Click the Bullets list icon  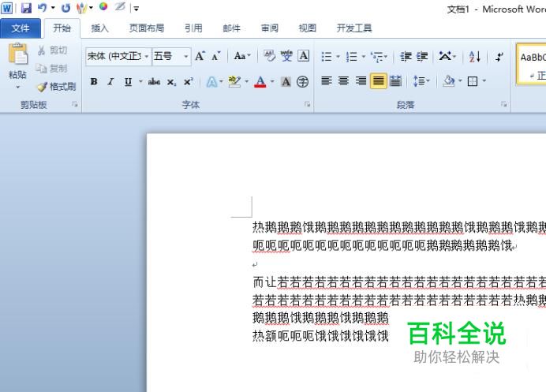[327, 56]
